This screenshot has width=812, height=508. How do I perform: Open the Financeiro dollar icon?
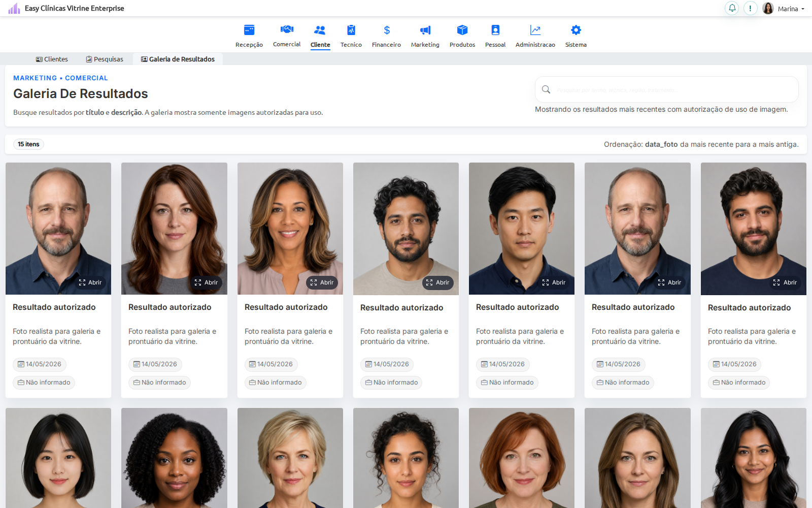tap(387, 30)
